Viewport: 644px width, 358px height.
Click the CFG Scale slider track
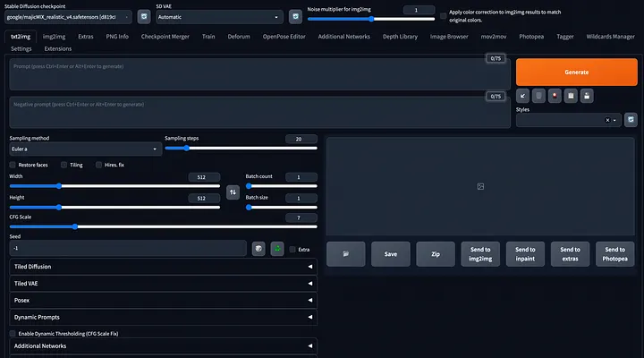[x=161, y=226]
